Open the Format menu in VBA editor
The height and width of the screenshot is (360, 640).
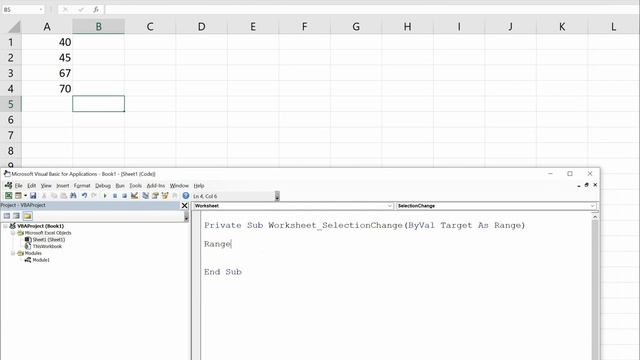click(x=82, y=186)
